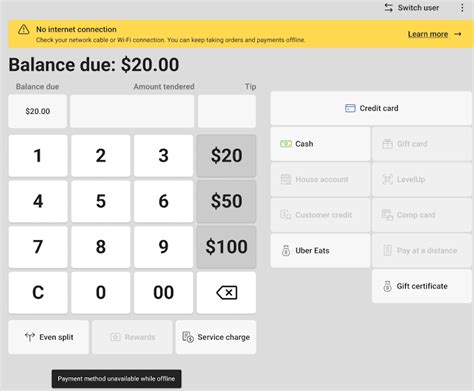This screenshot has height=391, width=474.
Task: Click the Tip input field
Action: pos(227,111)
